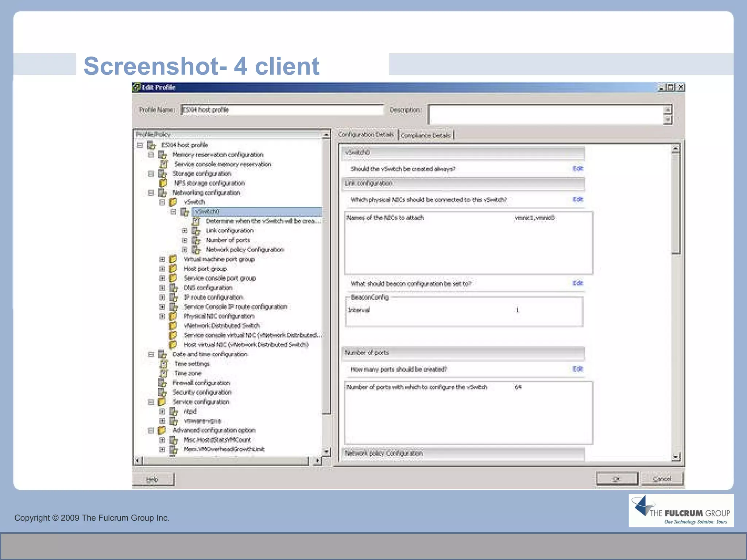The height and width of the screenshot is (560, 747).
Task: Click the Description text box
Action: click(546, 114)
